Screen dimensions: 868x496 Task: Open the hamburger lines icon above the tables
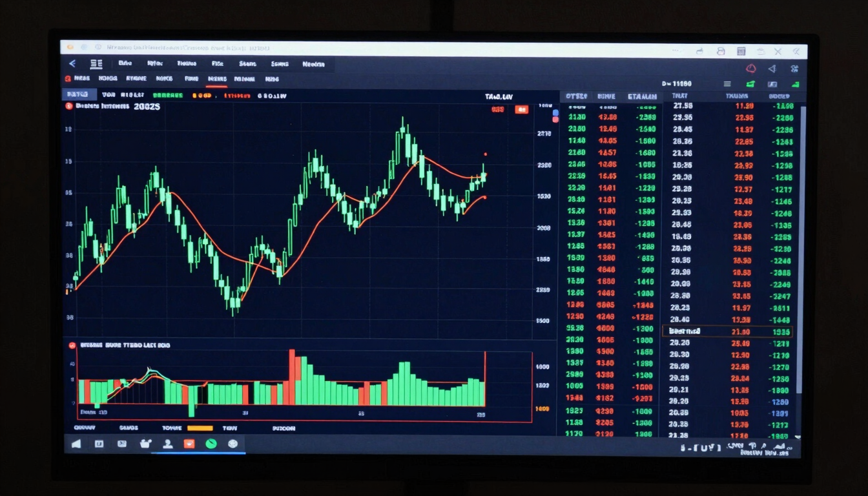coord(727,84)
